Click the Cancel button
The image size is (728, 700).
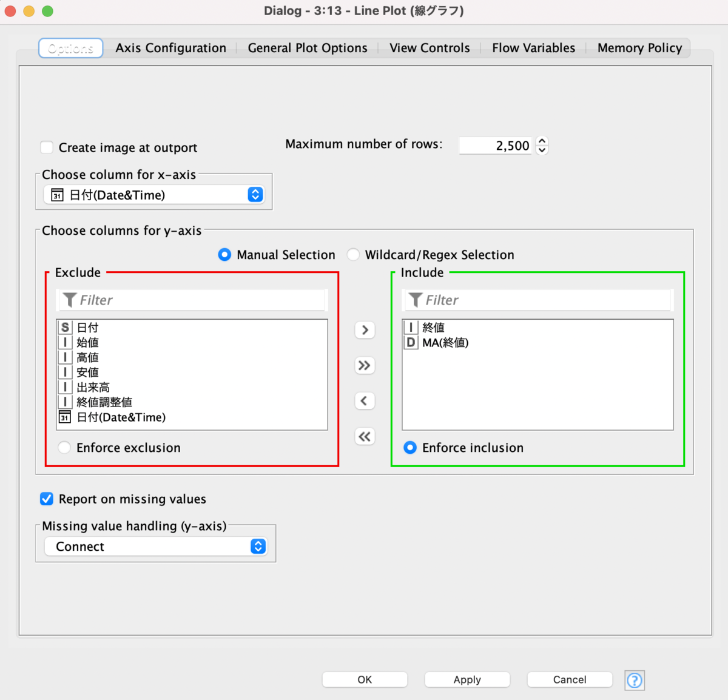click(x=570, y=680)
